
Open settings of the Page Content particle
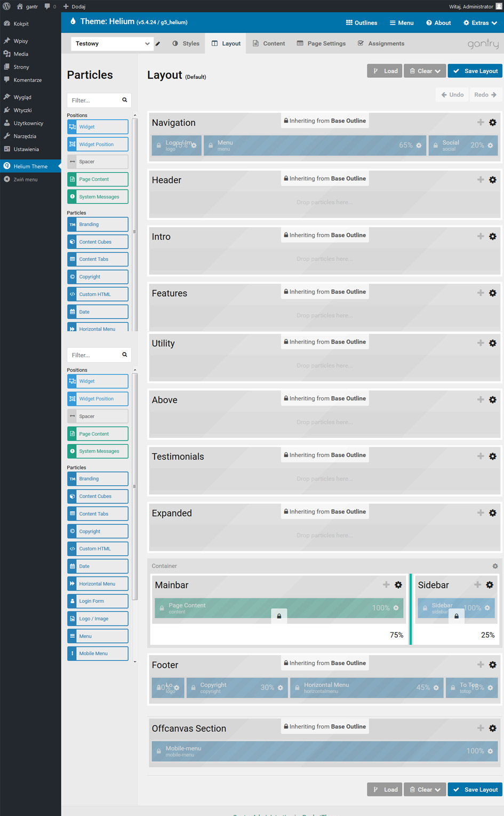coord(396,608)
